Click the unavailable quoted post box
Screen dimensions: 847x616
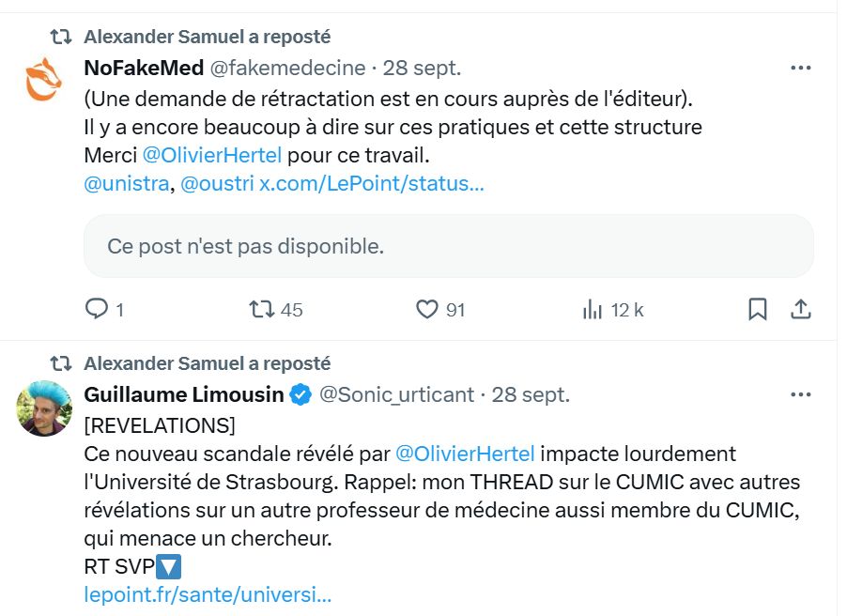[448, 246]
